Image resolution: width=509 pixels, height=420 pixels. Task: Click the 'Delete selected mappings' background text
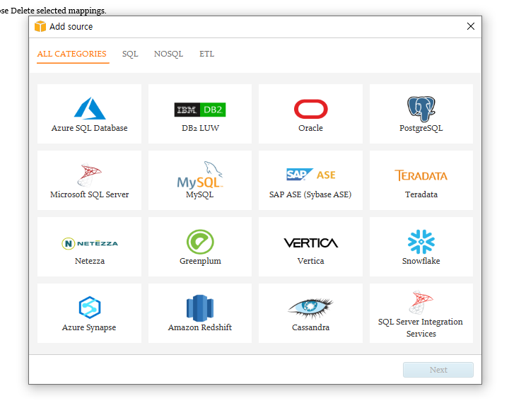click(x=59, y=11)
